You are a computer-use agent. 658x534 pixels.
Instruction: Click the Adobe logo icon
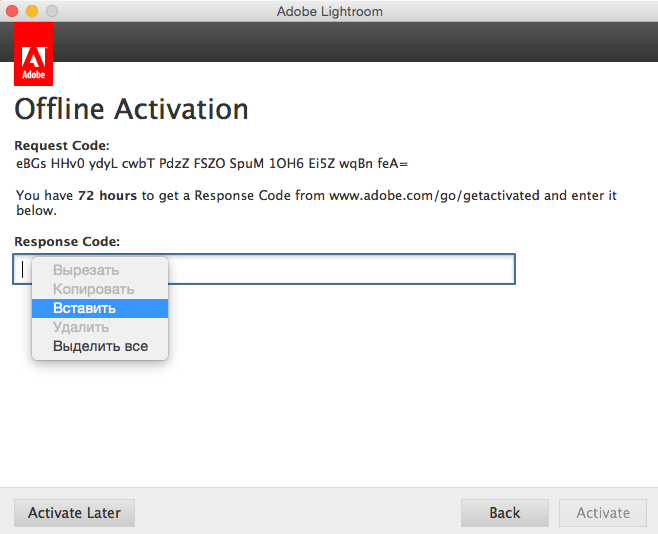click(34, 54)
